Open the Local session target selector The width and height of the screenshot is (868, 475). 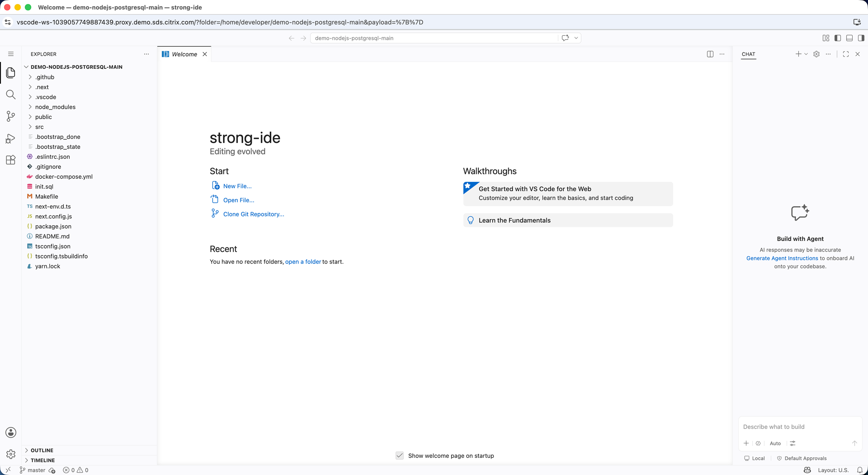tap(754, 458)
